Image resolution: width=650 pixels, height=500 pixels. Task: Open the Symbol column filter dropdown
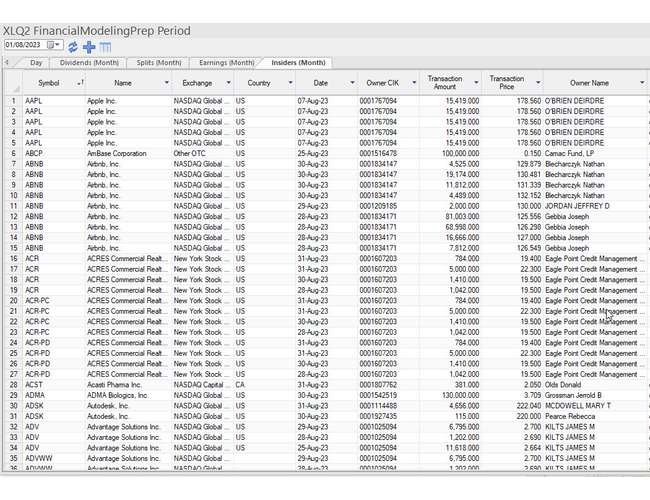coord(80,83)
